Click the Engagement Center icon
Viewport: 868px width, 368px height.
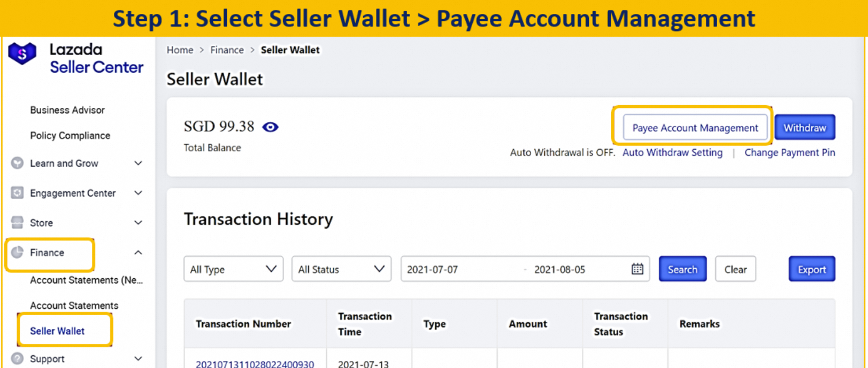tap(18, 193)
